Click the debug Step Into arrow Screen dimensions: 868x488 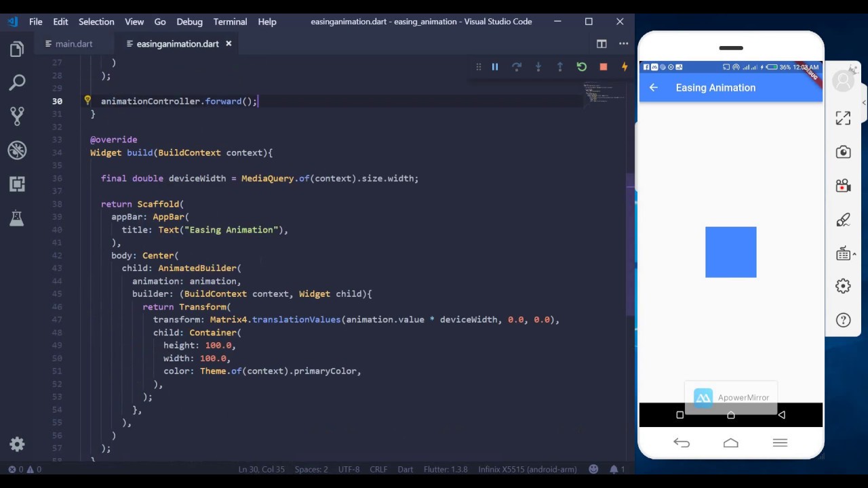(x=538, y=66)
